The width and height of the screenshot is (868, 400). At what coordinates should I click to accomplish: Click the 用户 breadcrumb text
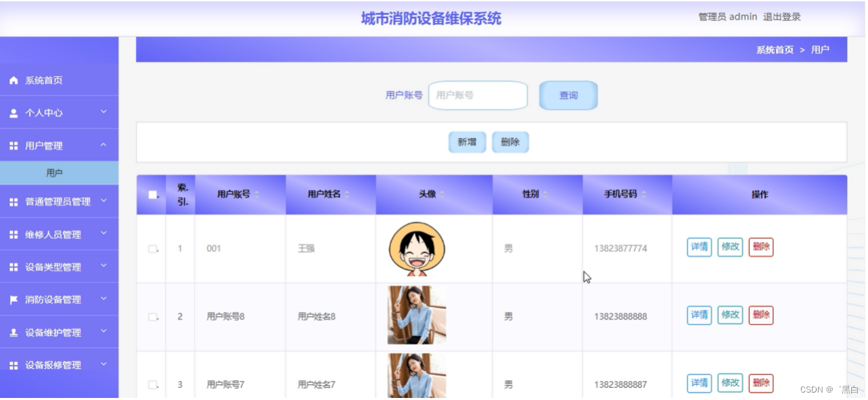click(x=820, y=50)
